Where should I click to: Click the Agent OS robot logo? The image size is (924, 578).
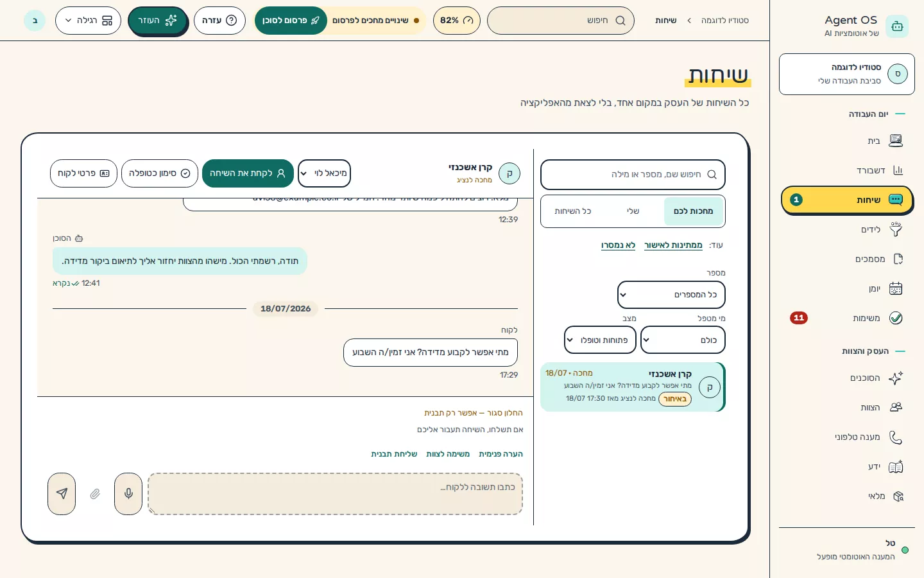point(897,26)
